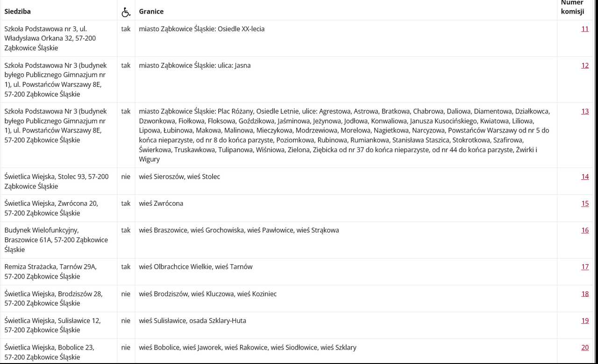Open commission number 16 link
598x364 pixels.
[585, 230]
